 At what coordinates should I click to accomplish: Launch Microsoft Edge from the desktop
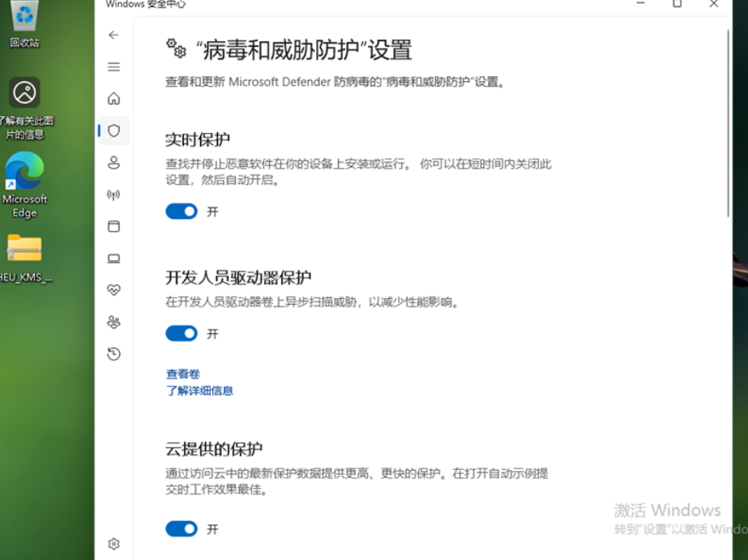point(24,185)
